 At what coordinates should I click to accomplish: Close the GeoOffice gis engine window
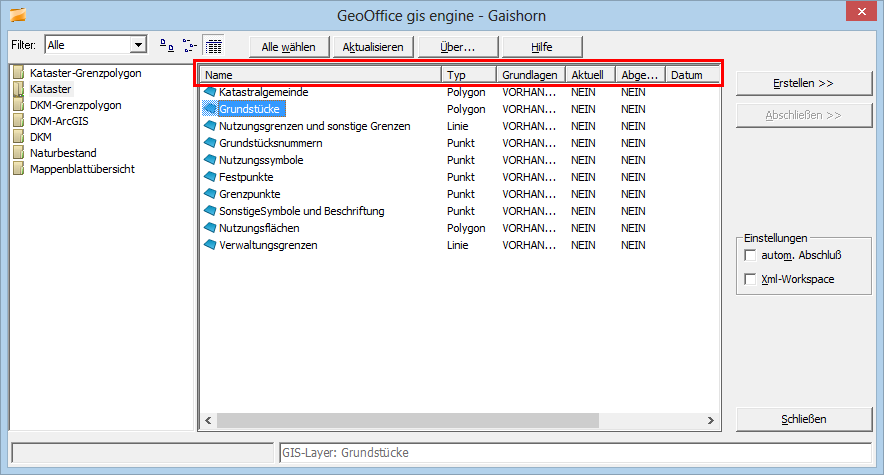(x=861, y=11)
